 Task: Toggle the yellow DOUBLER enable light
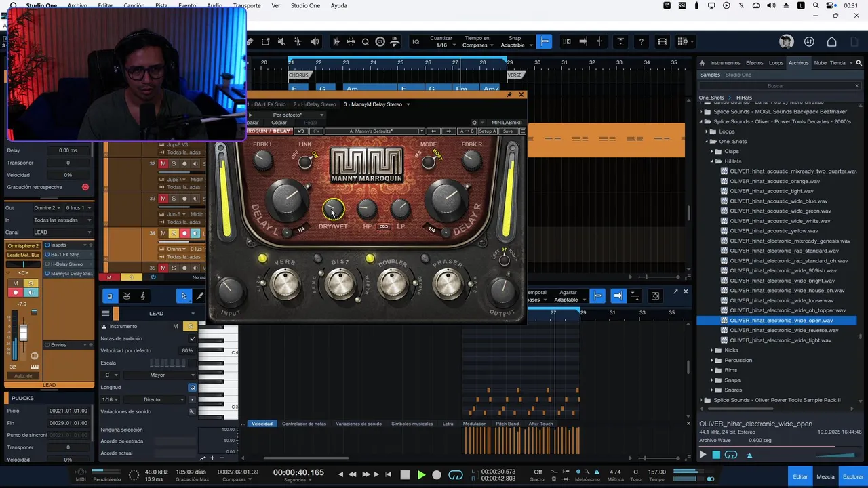point(370,258)
